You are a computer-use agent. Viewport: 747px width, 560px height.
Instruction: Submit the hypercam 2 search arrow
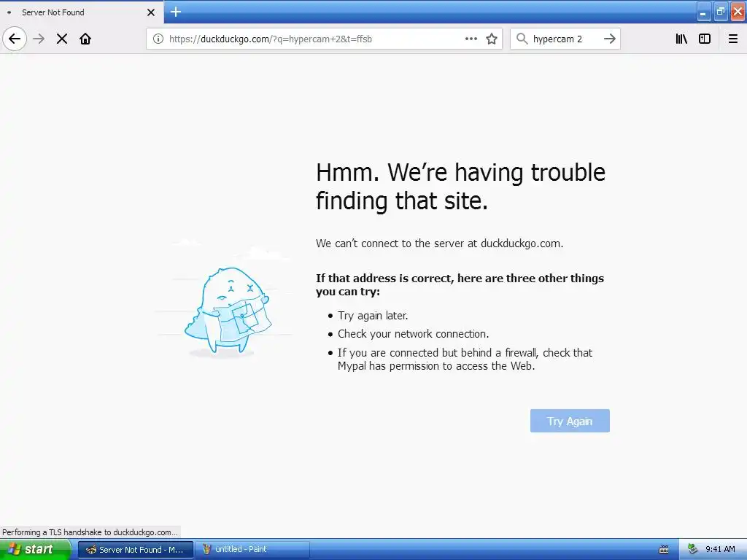[610, 39]
